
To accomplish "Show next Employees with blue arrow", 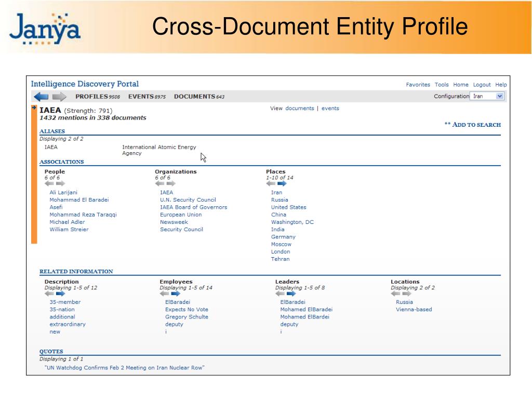I will click(176, 294).
